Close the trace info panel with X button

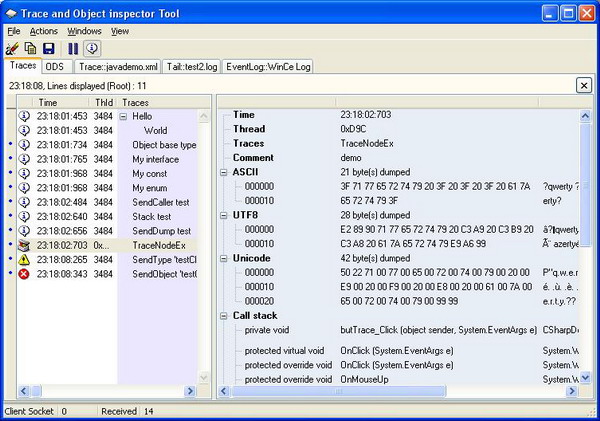(x=583, y=86)
